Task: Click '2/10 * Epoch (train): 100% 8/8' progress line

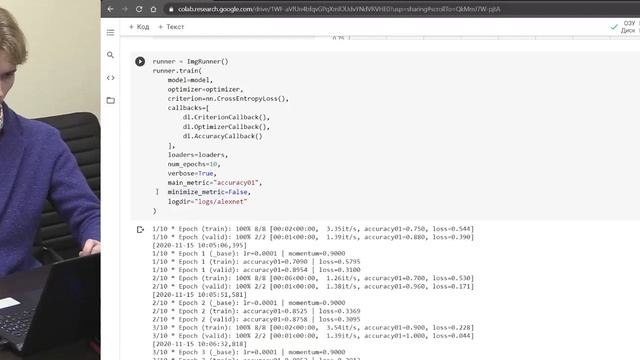Action: pos(313,278)
